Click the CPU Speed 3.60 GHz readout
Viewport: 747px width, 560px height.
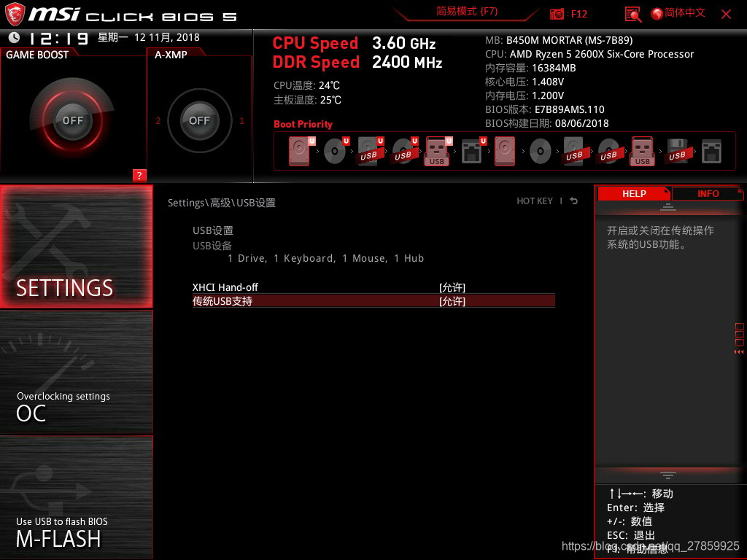pos(354,43)
